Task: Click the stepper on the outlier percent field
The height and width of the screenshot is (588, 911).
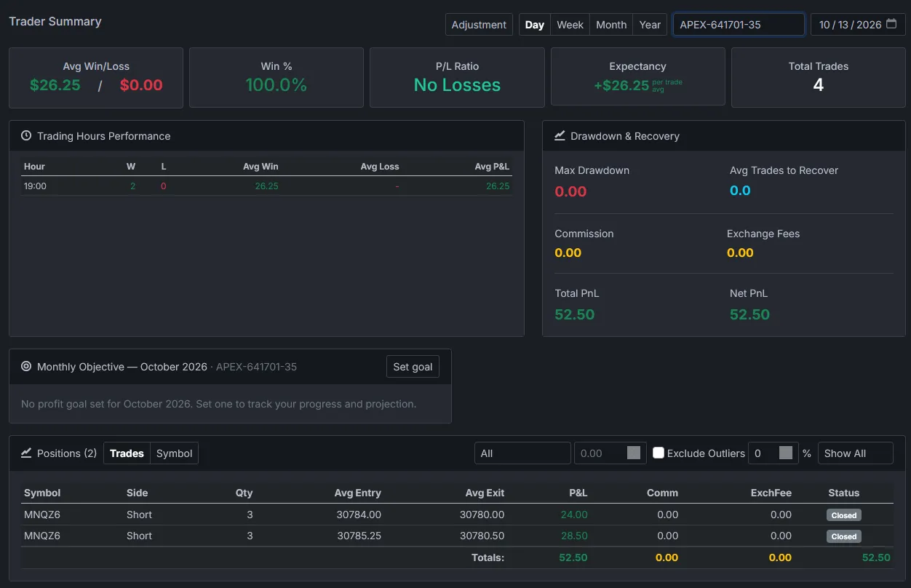Action: point(786,453)
